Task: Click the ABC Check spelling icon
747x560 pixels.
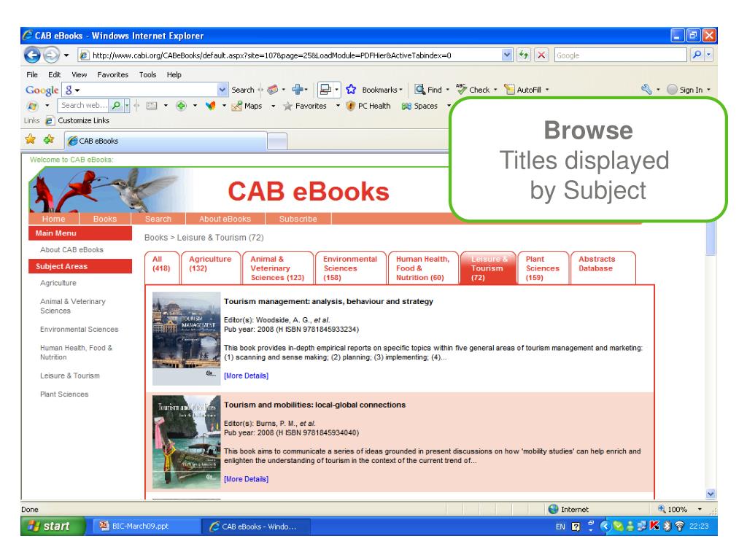Action: [x=461, y=89]
